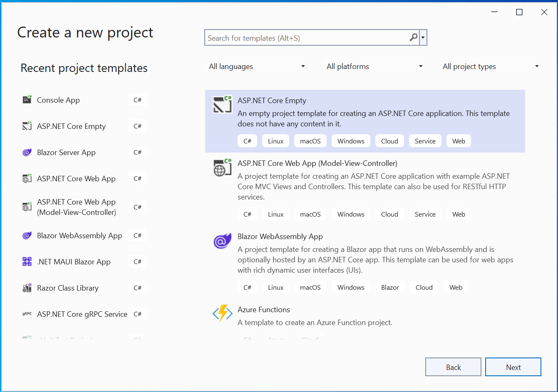The image size is (558, 392).
Task: Click ASP.NET Core Web App (Model-View-Controller) title in list
Action: point(317,163)
